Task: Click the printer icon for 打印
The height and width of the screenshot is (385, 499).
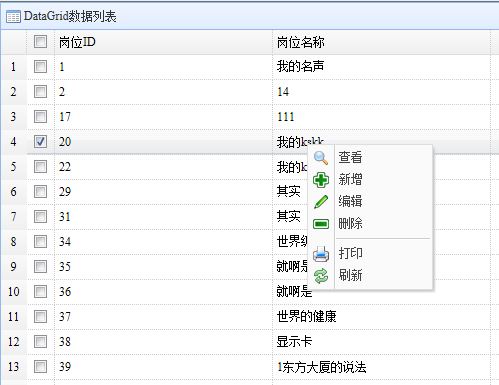Action: 321,254
